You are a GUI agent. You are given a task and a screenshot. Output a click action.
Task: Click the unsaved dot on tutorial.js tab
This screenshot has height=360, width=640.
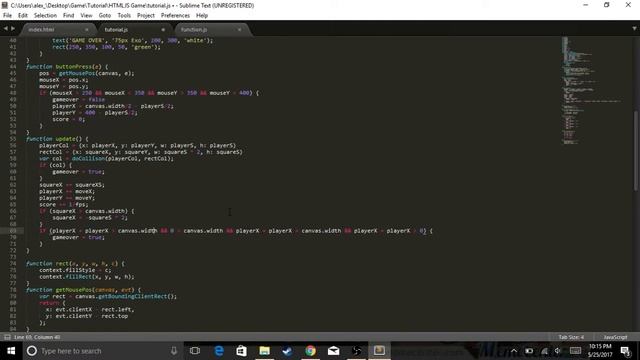click(x=163, y=30)
